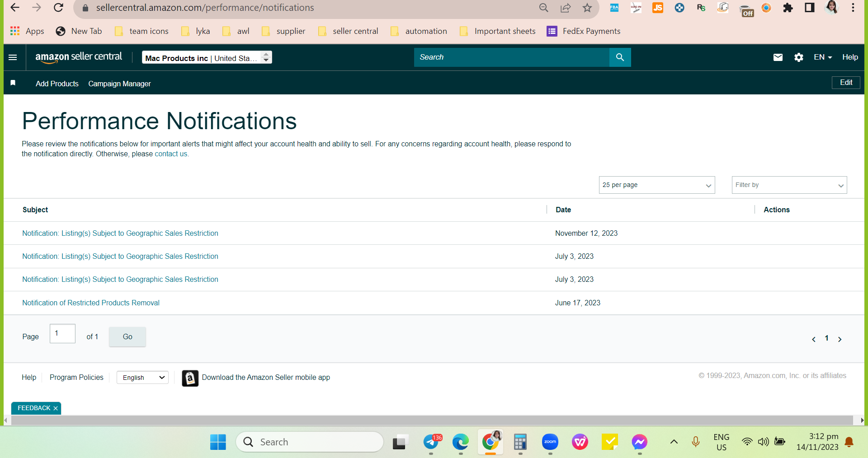Click the search magnifier button in Seller Central

(x=620, y=57)
